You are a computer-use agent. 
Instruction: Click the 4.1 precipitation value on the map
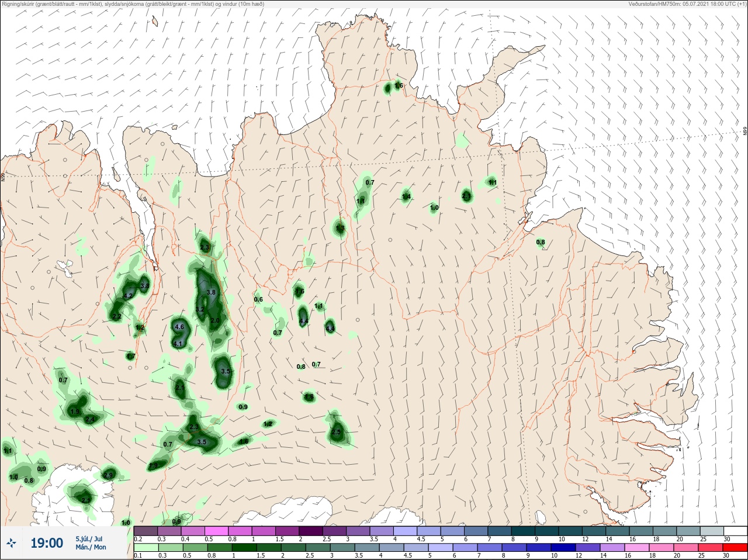[x=178, y=344]
